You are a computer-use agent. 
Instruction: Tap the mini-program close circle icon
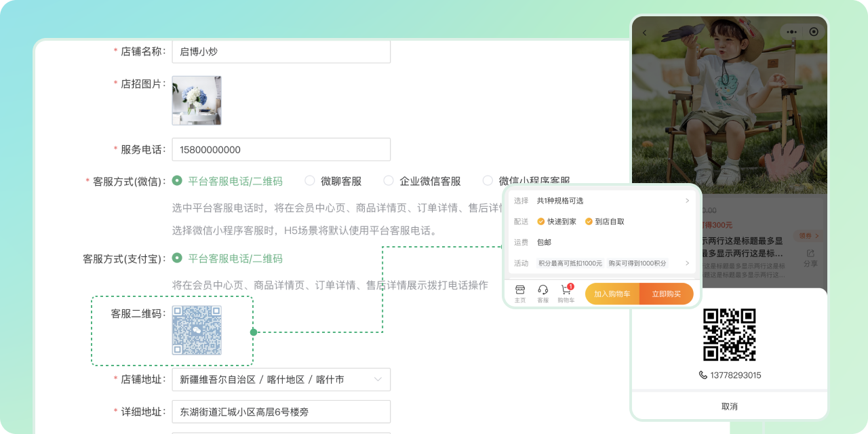pos(814,32)
